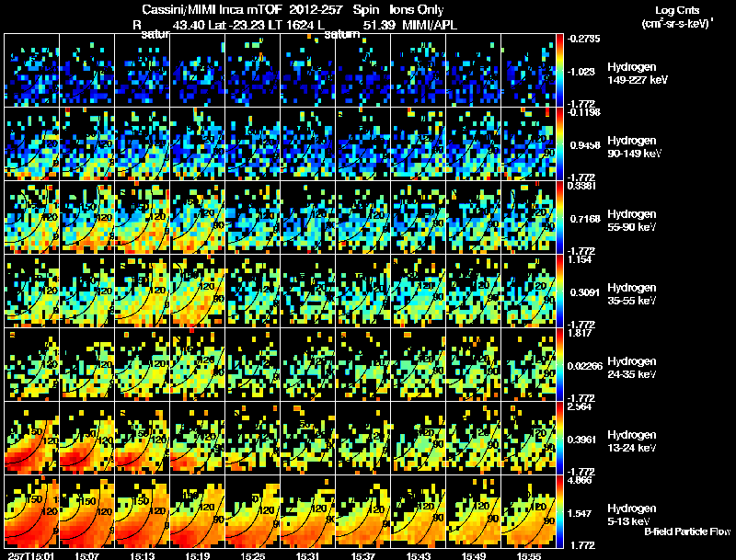The height and width of the screenshot is (560, 736).
Task: Click the color bar for Hydrogen 5-13 keV
Action: tap(560, 511)
